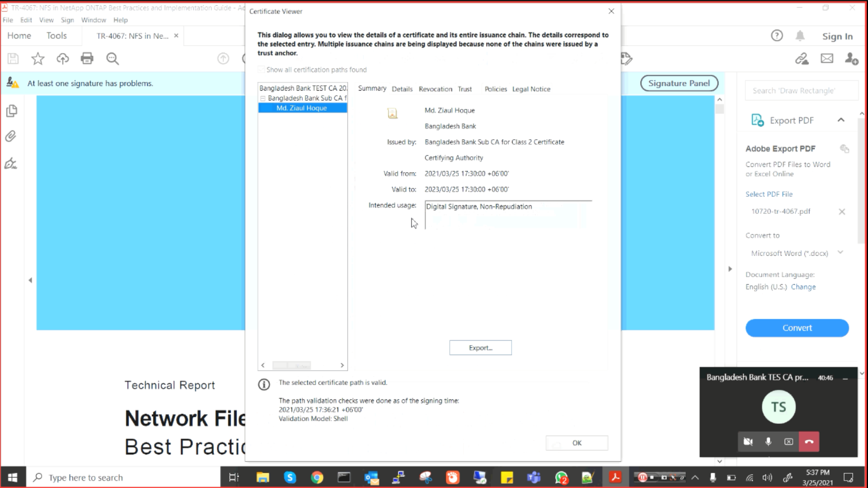Open the Window menu
868x488 pixels.
tap(94, 20)
